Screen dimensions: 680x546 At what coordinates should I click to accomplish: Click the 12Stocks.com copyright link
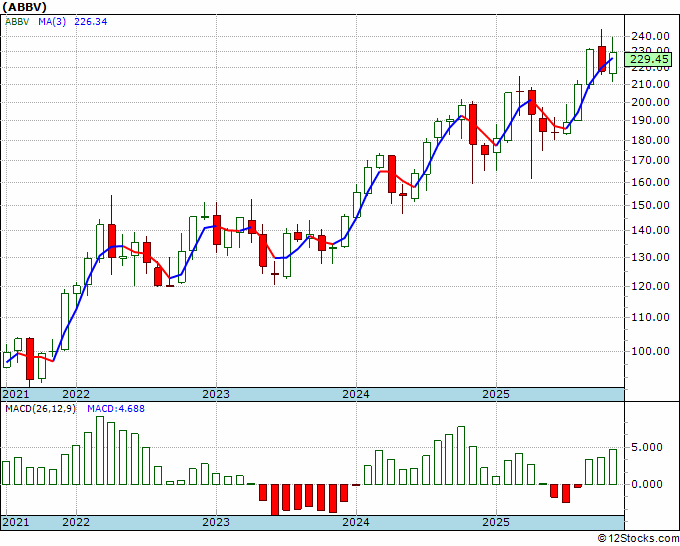coord(639,539)
